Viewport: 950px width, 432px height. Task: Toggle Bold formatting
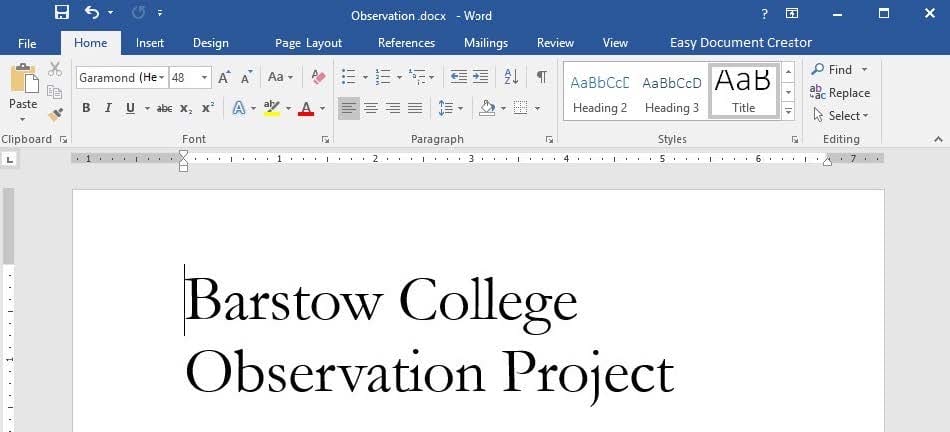pyautogui.click(x=86, y=108)
